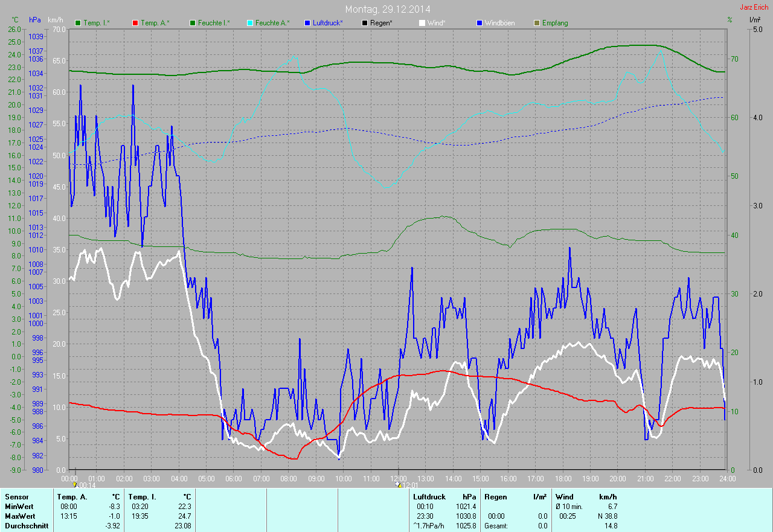Click the sun marker at 12:01
Screen dimensions: 773x532
(x=398, y=484)
